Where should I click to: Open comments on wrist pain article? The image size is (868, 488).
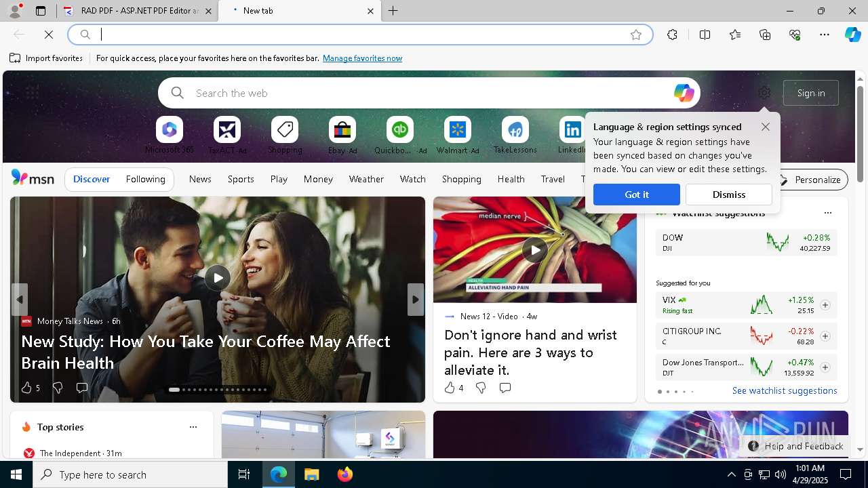coord(505,388)
